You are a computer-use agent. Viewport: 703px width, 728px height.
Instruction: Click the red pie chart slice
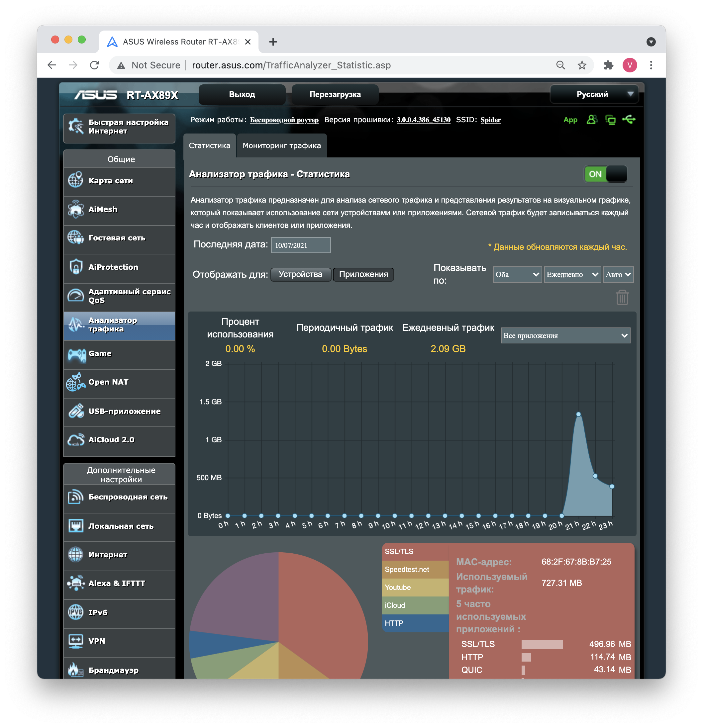pos(323,613)
